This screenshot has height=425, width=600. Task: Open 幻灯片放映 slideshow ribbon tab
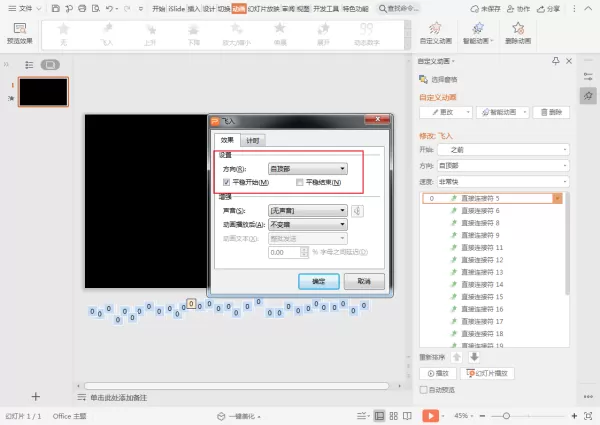(264, 8)
